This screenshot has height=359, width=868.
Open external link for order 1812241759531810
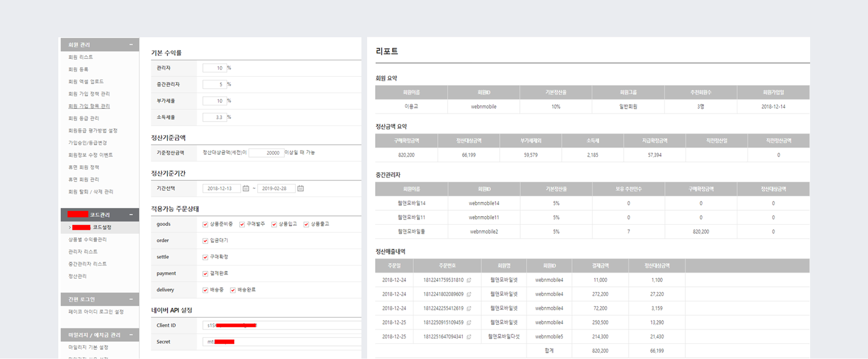(469, 280)
